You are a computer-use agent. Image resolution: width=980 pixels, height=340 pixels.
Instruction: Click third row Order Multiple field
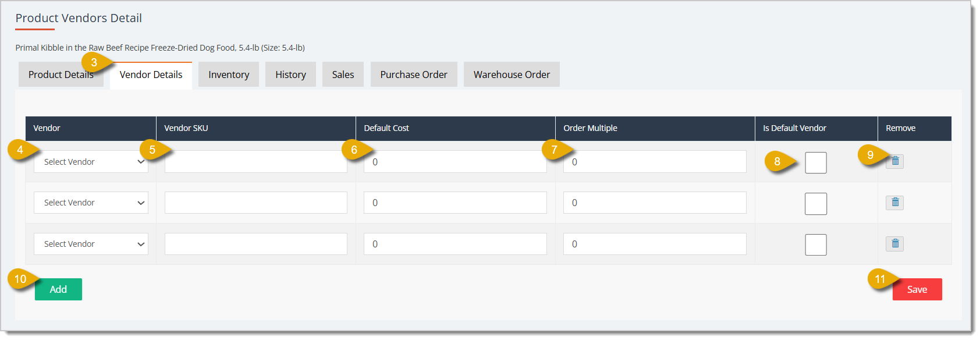655,244
